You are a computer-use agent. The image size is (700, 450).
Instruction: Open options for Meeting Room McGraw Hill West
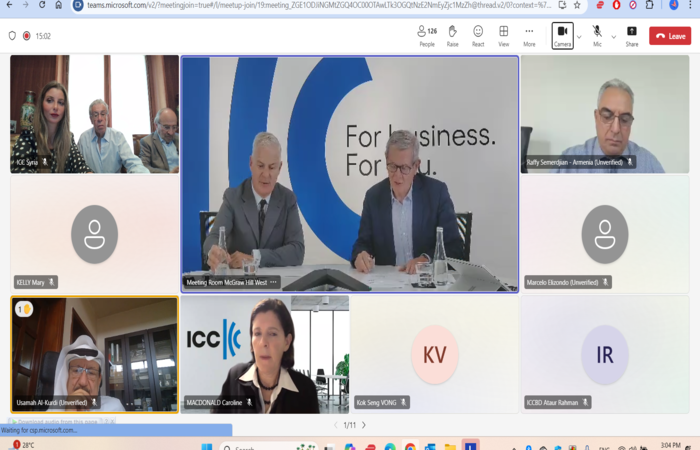pos(274,283)
